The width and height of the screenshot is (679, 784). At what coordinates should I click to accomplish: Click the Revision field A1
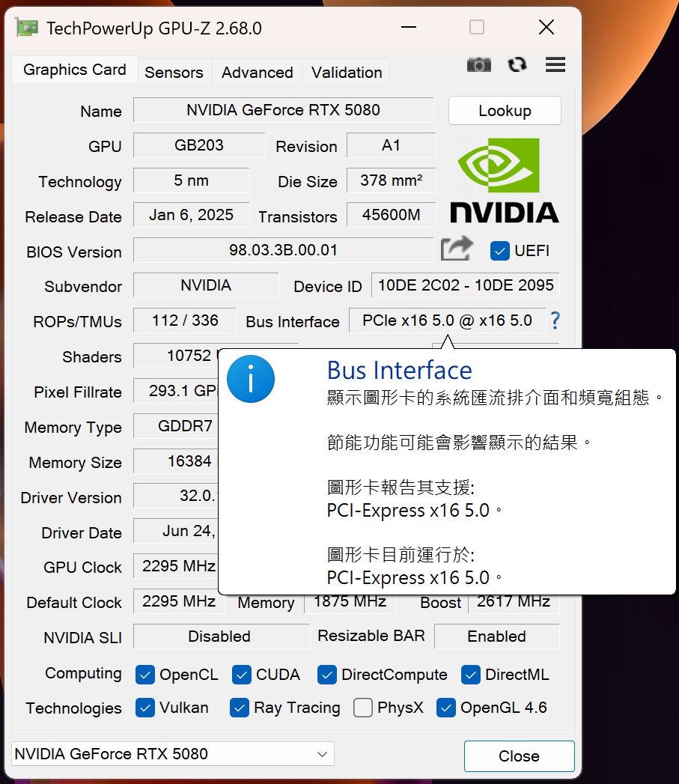click(x=391, y=145)
